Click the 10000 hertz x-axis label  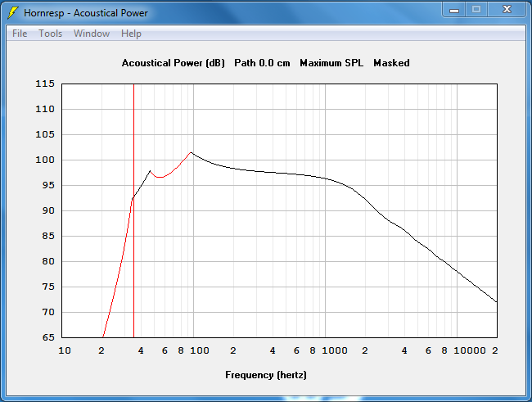click(470, 350)
